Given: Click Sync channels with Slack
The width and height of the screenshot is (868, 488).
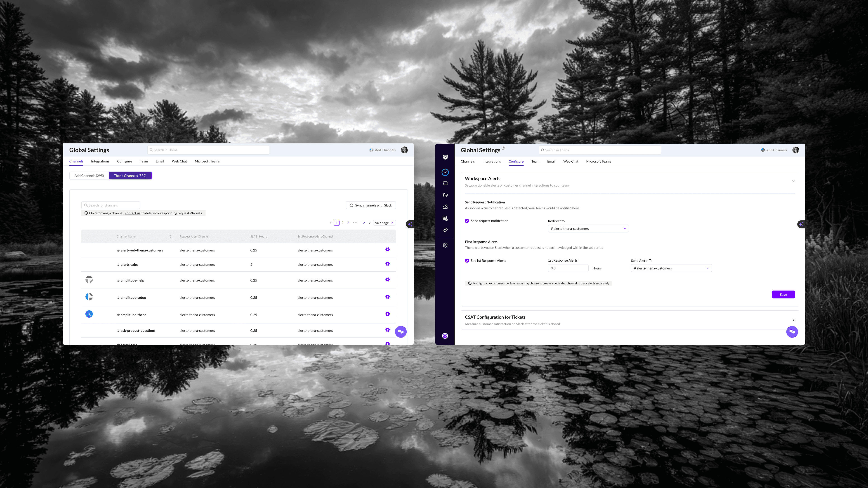Looking at the screenshot, I should point(371,205).
